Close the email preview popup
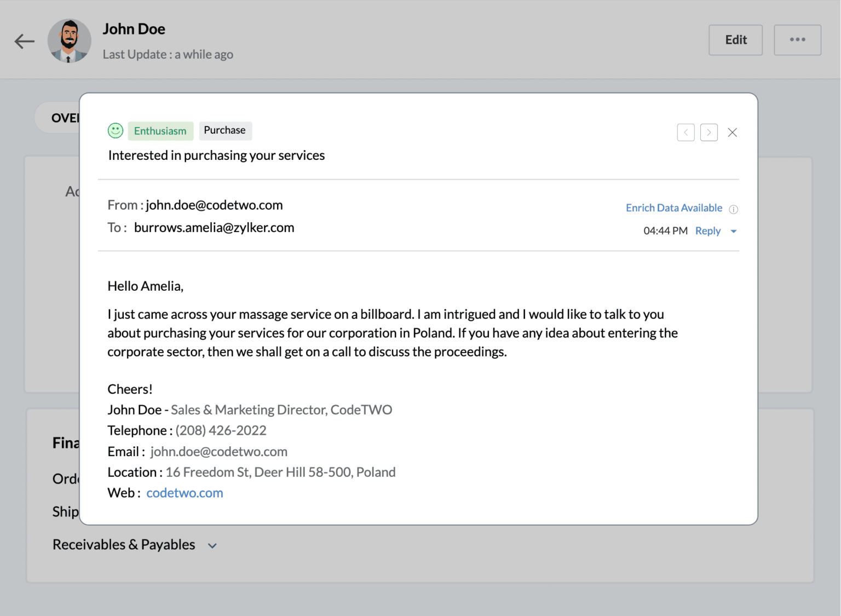 [733, 132]
